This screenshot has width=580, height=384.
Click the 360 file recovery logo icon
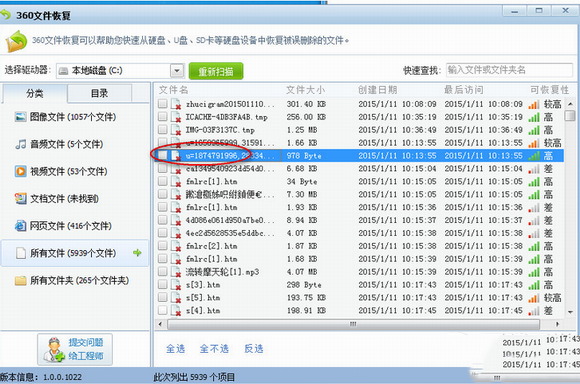(16, 41)
